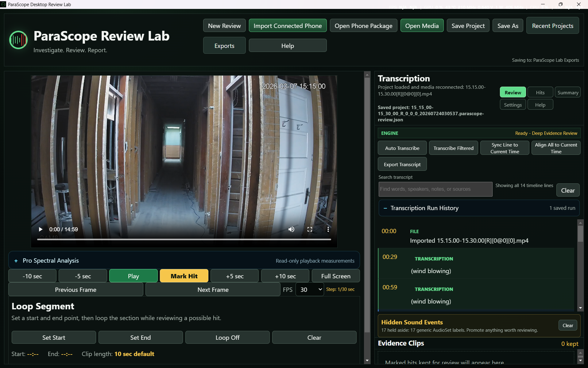Open the video three-dot options menu
Viewport: 588px width, 368px height.
point(328,229)
